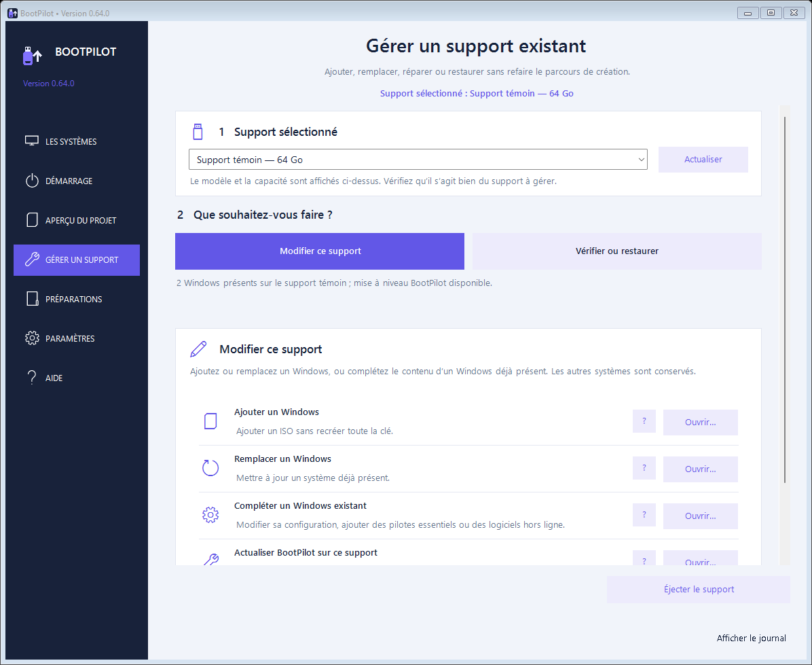Open the Les Systèmes section
812x665 pixels.
(x=77, y=141)
